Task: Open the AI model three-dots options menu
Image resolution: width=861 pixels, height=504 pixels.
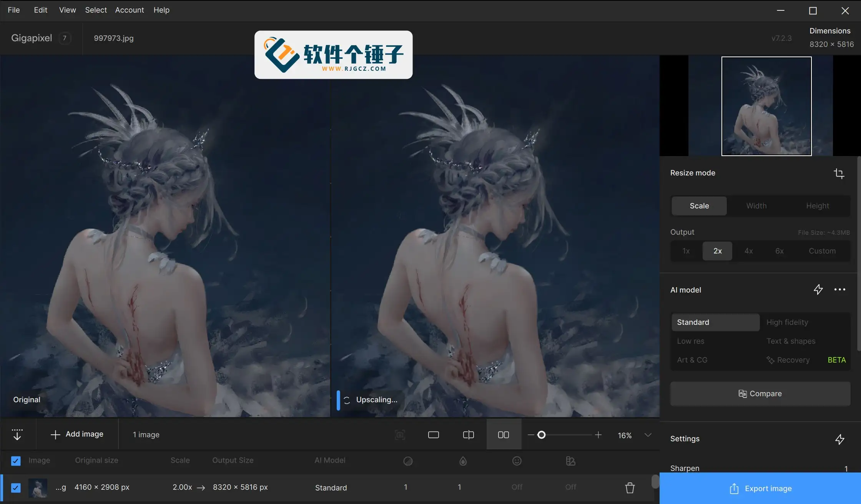Action: point(840,289)
